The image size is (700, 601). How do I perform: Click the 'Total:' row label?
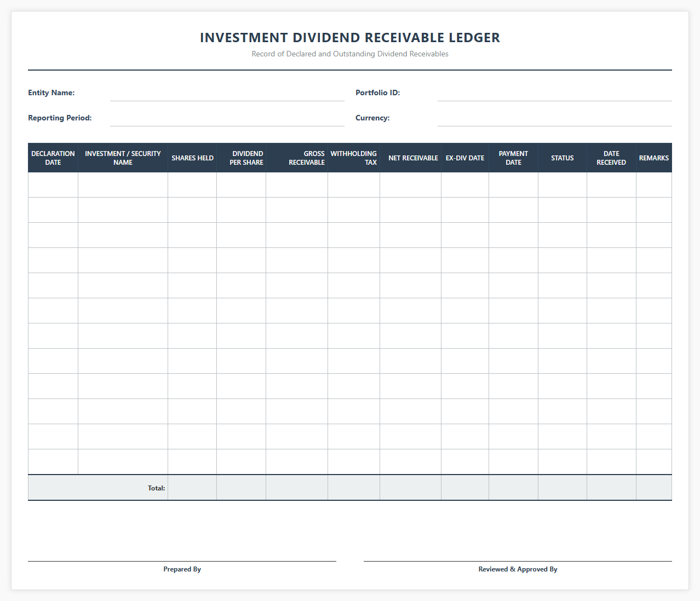156,488
